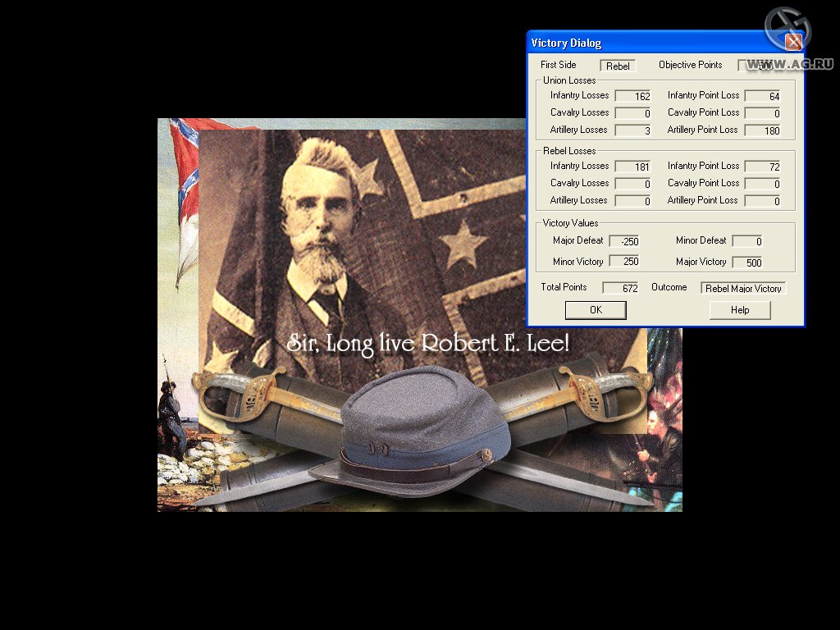Click the 'Union Losses' group label

point(569,80)
